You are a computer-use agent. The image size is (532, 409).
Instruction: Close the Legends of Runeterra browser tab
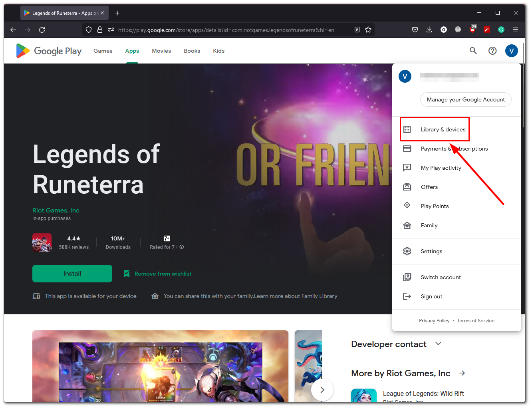[102, 13]
